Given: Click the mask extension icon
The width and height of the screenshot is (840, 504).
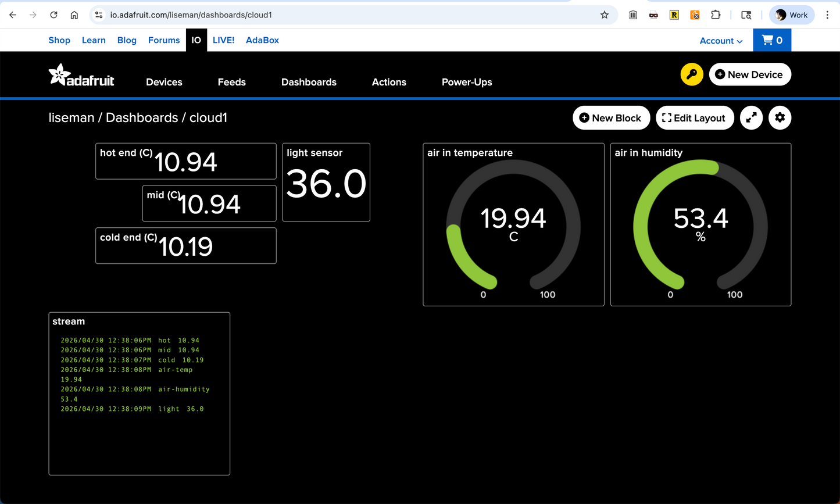Looking at the screenshot, I should click(x=654, y=15).
